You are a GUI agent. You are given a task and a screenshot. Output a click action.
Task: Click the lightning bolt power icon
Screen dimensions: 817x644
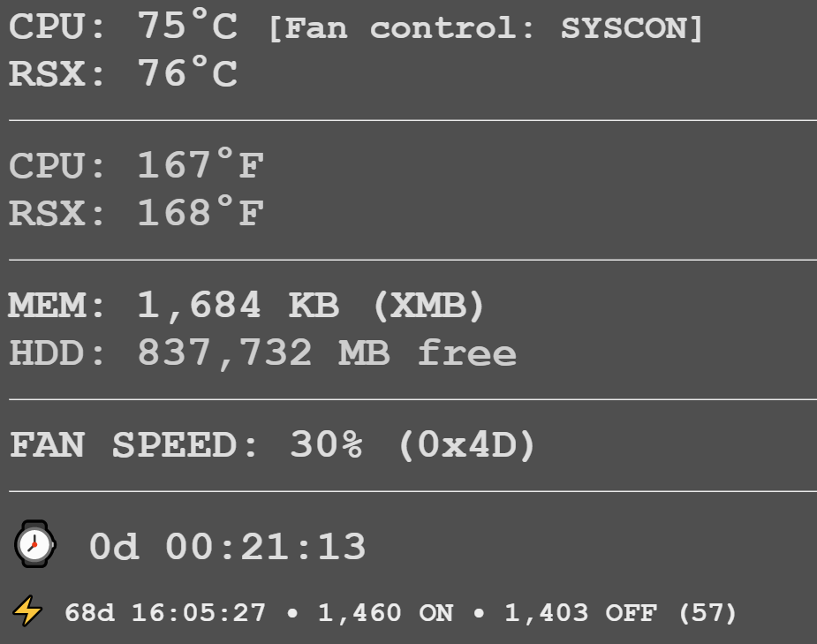click(x=27, y=611)
